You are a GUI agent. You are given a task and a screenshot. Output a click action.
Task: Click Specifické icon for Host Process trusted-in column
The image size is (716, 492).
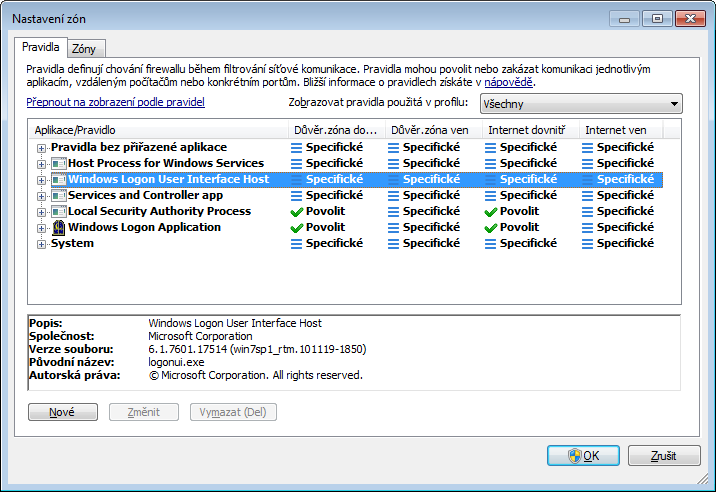click(x=297, y=164)
